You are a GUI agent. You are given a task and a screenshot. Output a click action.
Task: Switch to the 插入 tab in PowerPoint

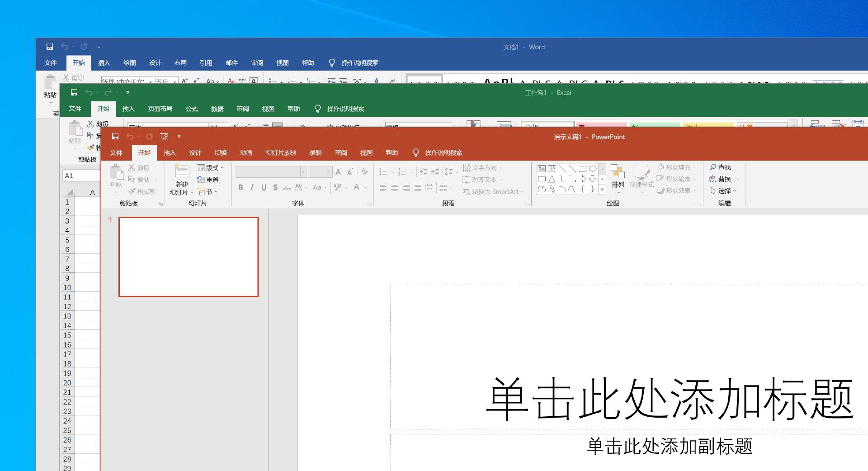[170, 152]
